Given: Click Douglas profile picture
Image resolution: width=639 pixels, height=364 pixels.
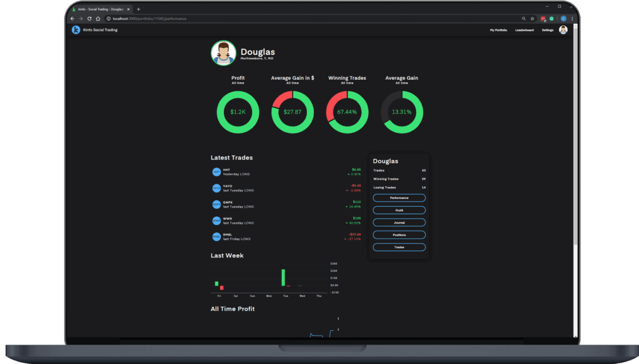Looking at the screenshot, I should (223, 53).
